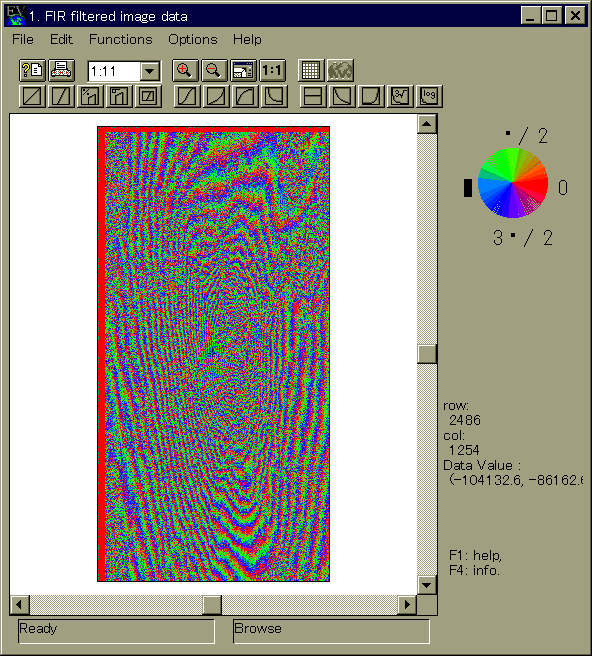Image resolution: width=592 pixels, height=656 pixels.
Task: Click the vertical scrollbar up arrow
Action: (427, 124)
